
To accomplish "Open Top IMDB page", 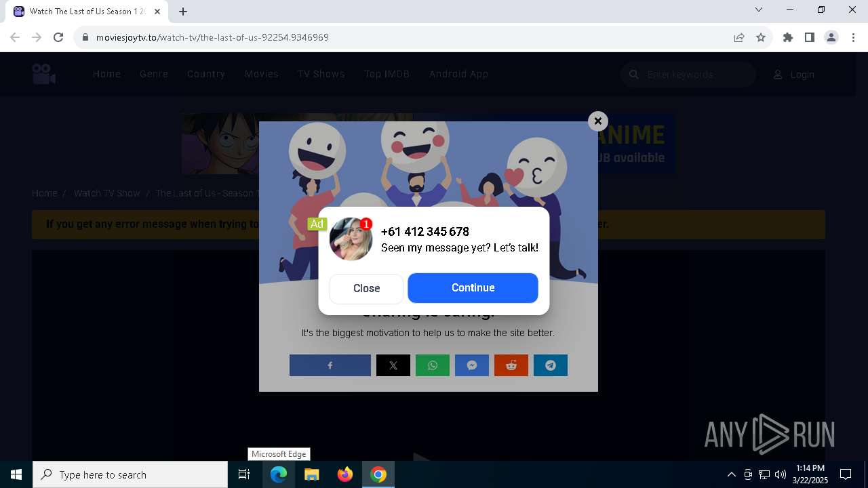I will pyautogui.click(x=387, y=74).
